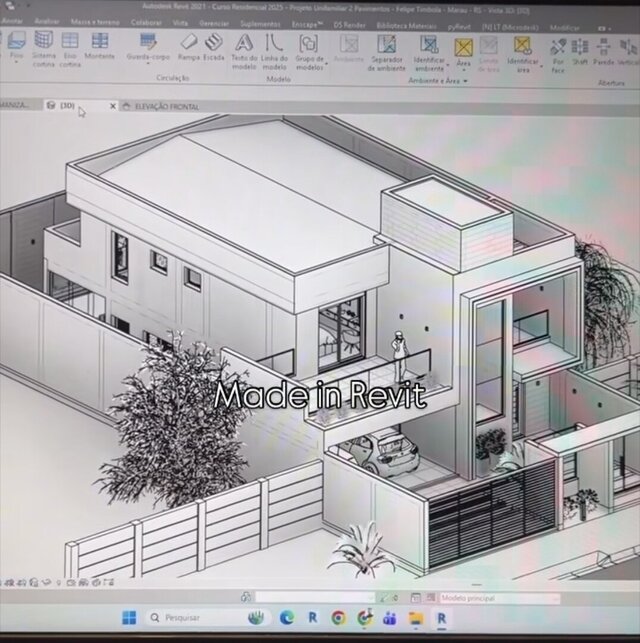
Task: Select the Limite de área tool
Action: [x=489, y=55]
